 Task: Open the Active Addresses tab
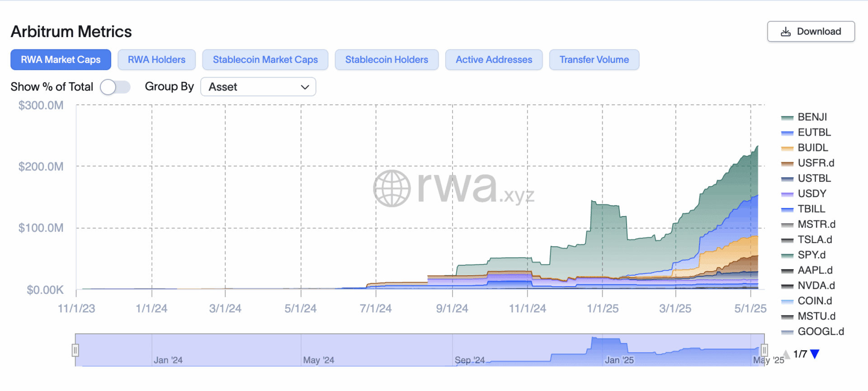pyautogui.click(x=494, y=60)
